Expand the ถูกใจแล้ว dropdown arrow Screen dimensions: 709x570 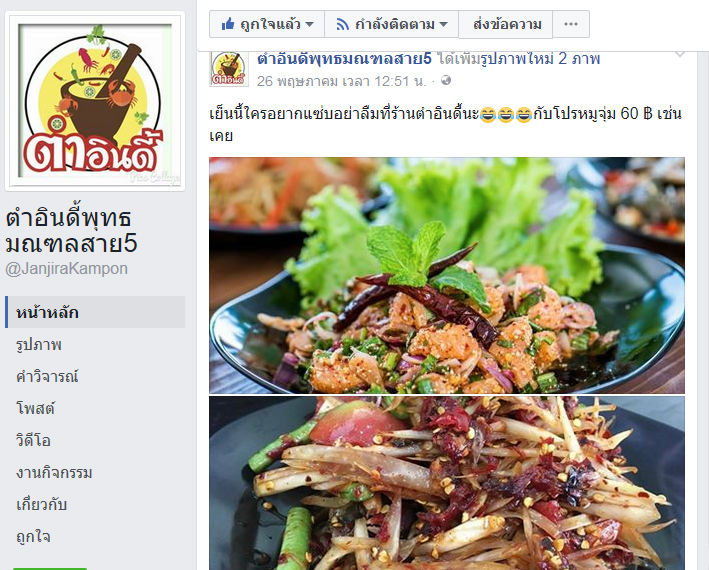310,24
